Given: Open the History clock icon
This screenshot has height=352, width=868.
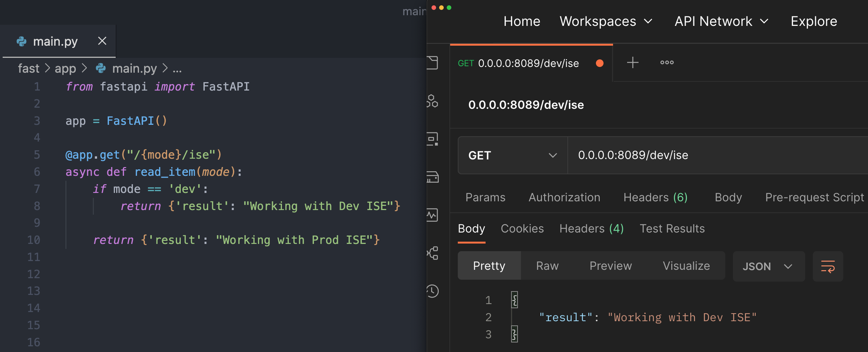Looking at the screenshot, I should (x=433, y=291).
